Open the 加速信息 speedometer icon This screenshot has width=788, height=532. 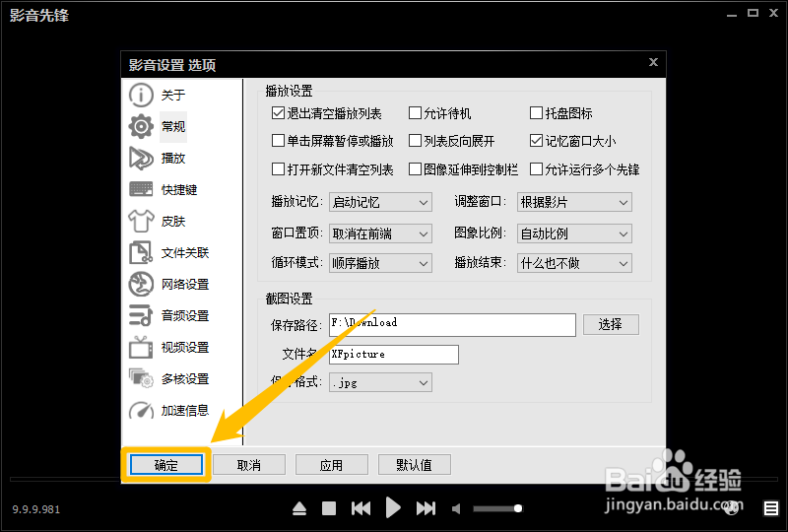tap(141, 410)
